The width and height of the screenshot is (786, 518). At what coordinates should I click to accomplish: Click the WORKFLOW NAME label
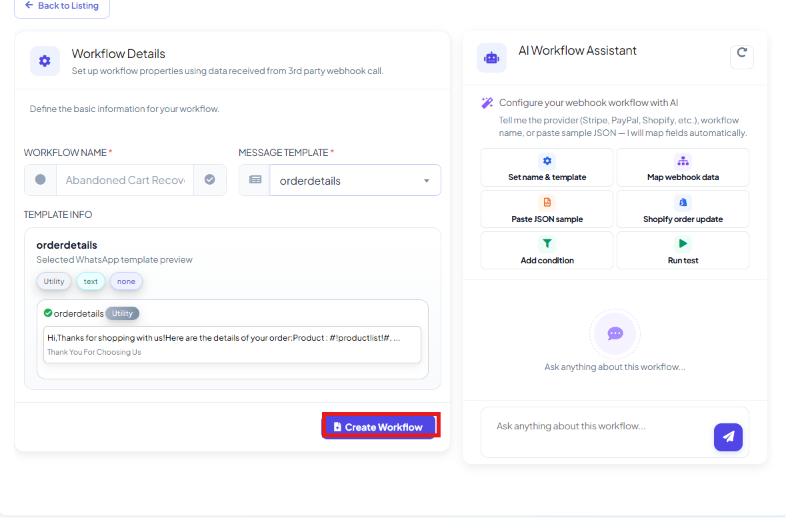point(65,152)
